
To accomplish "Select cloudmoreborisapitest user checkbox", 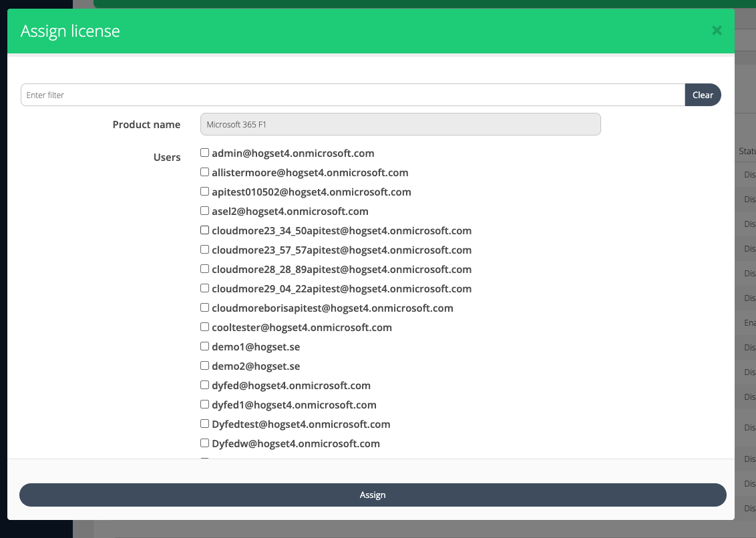I will point(205,308).
